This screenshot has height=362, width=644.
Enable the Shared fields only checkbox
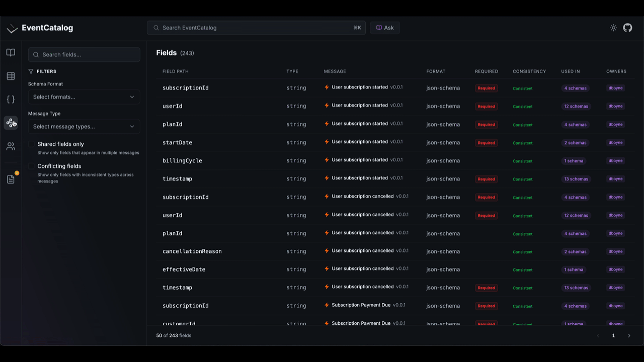[x=31, y=144]
